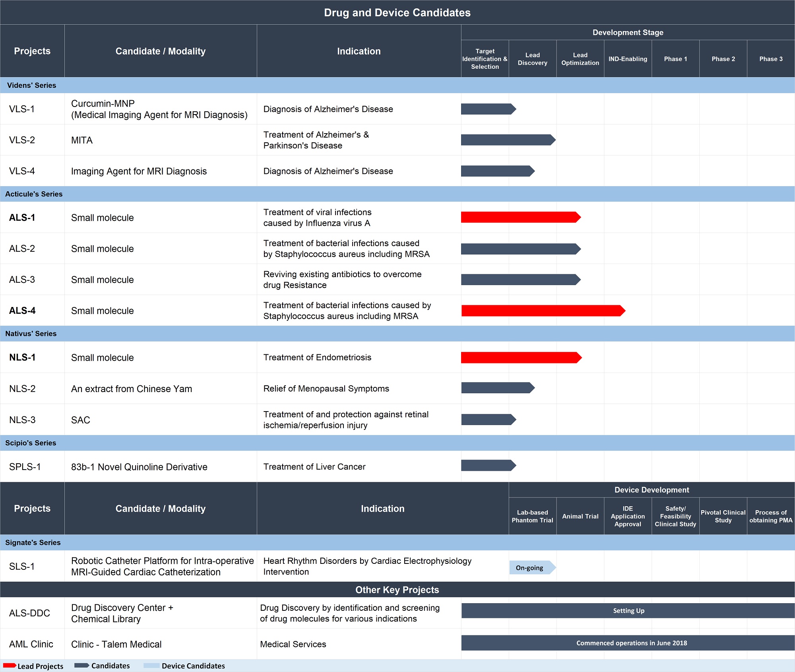
Task: Select the red ALS-4 progress arrow
Action: tap(543, 311)
